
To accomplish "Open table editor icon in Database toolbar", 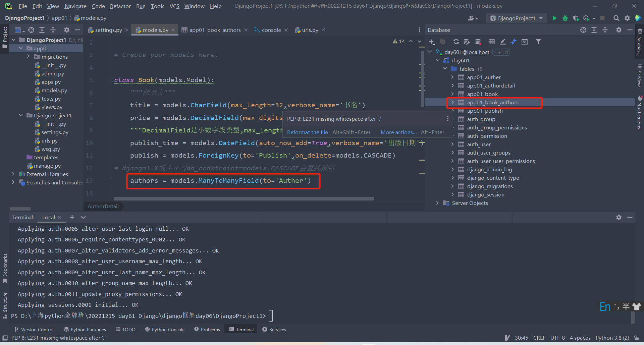I will click(492, 42).
